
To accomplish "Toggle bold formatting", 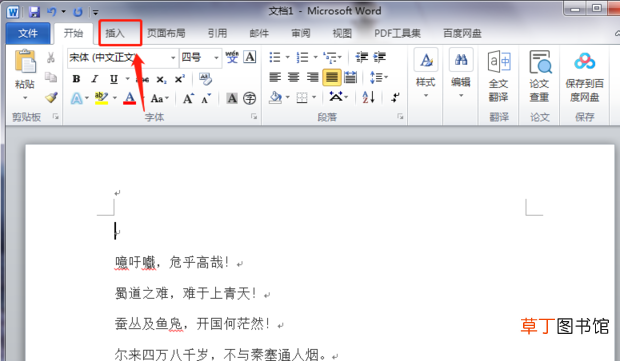I will (x=76, y=79).
